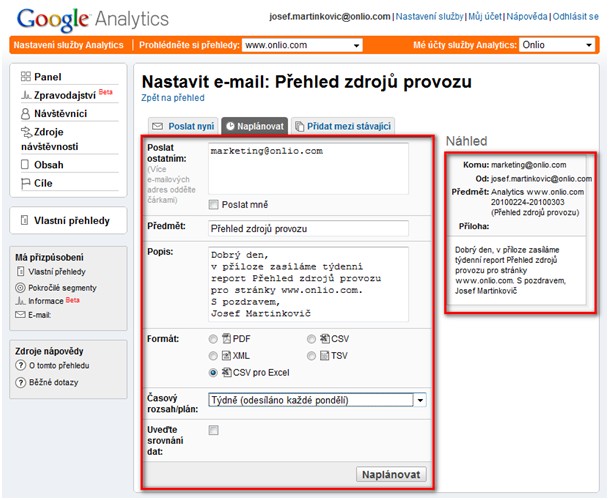The height and width of the screenshot is (500, 609).
Task: Click the E-mail envelope icon in sidebar
Action: pos(20,315)
